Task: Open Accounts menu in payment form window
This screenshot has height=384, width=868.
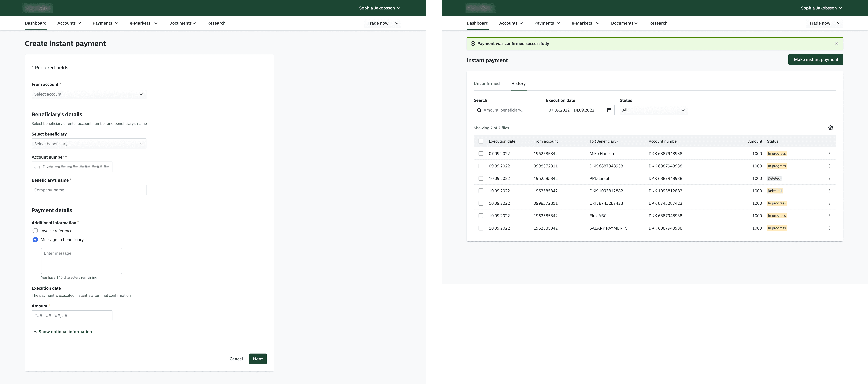Action: pyautogui.click(x=69, y=23)
